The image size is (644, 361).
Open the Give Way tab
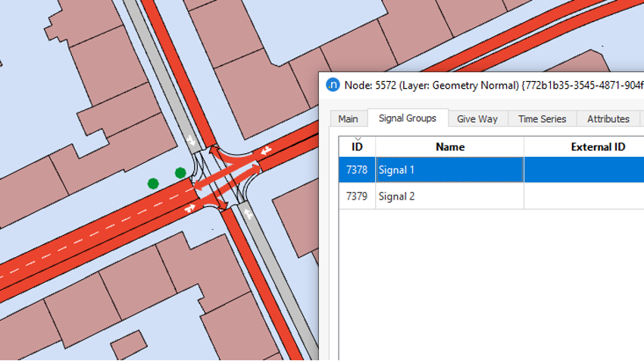tap(477, 119)
